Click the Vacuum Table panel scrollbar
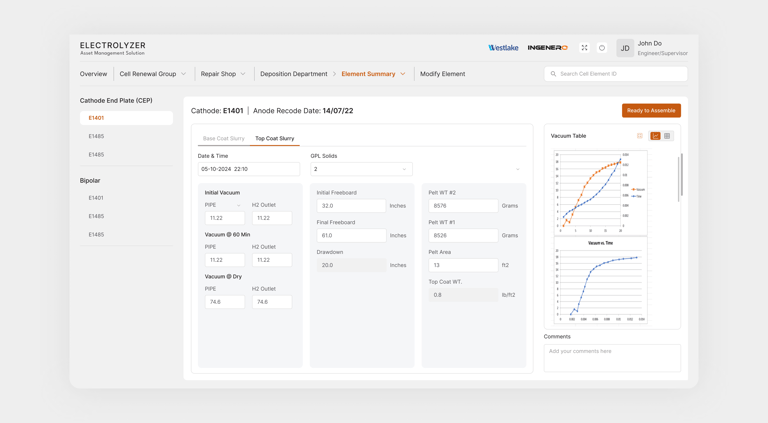Image resolution: width=768 pixels, height=423 pixels. coord(681,176)
